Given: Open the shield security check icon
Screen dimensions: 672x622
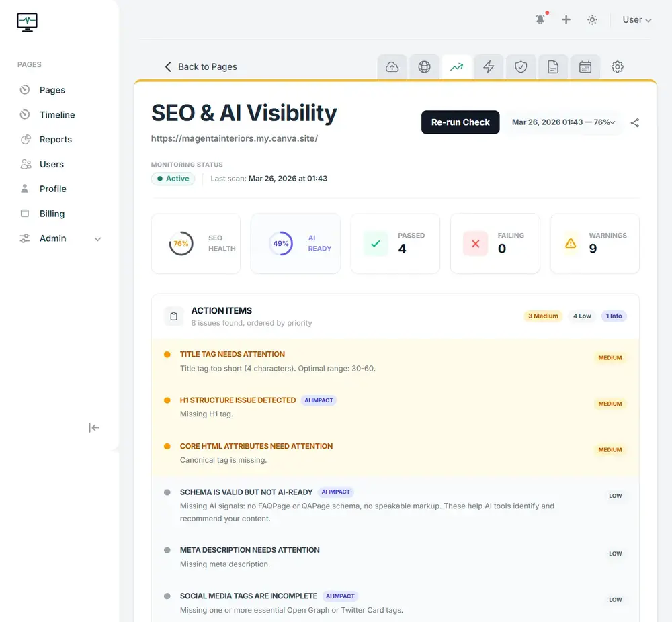Looking at the screenshot, I should (x=521, y=66).
